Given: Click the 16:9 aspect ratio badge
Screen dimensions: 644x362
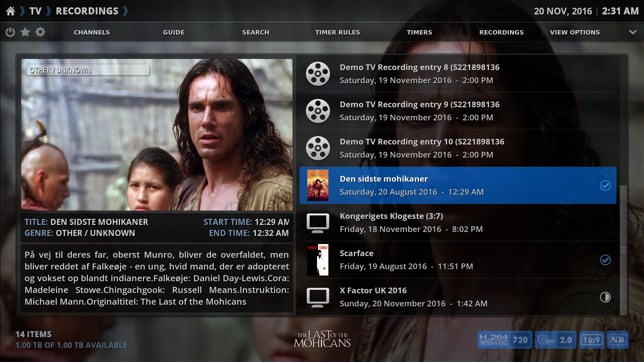Looking at the screenshot, I should pyautogui.click(x=592, y=340).
